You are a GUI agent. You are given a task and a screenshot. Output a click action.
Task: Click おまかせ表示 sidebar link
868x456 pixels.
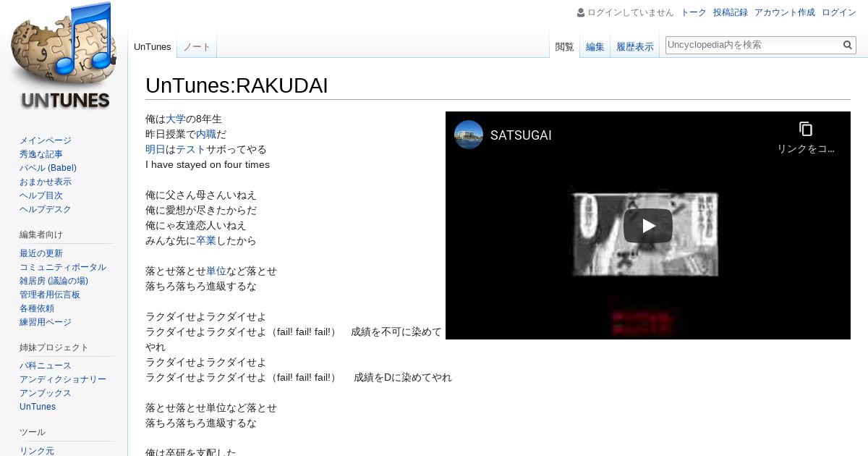46,182
